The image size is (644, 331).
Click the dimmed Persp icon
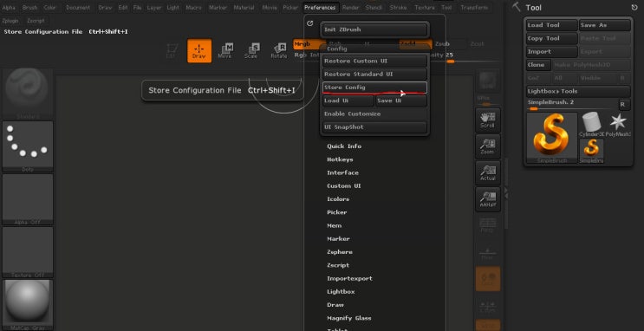(487, 226)
